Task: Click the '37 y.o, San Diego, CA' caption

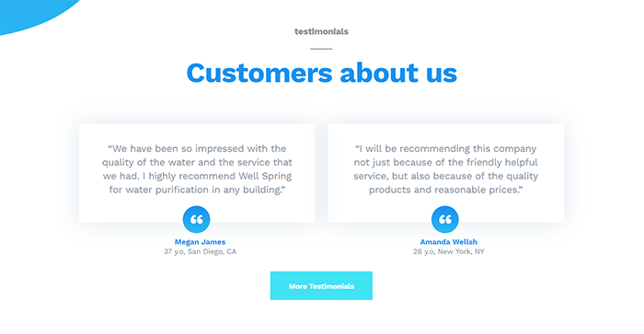Action: pyautogui.click(x=200, y=251)
